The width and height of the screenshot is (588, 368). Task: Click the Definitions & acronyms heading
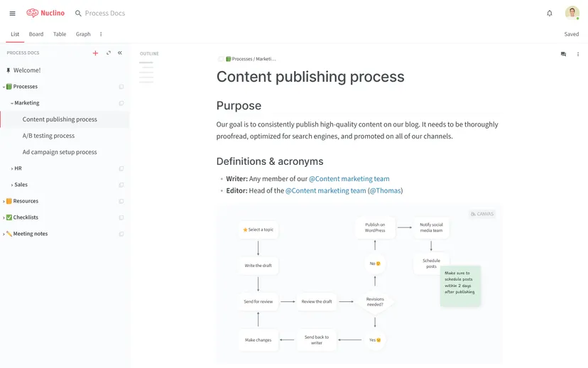click(x=270, y=161)
